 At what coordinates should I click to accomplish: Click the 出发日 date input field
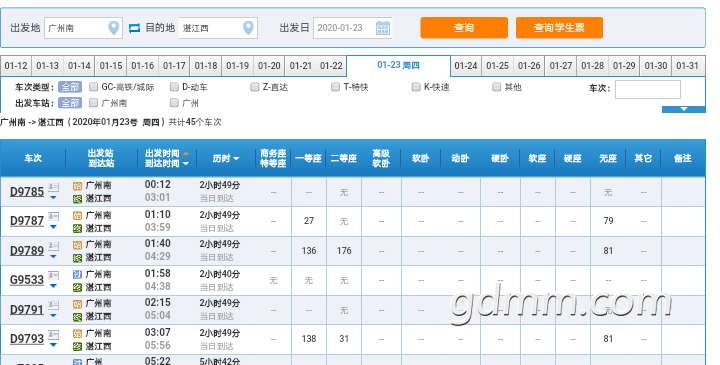click(x=352, y=28)
